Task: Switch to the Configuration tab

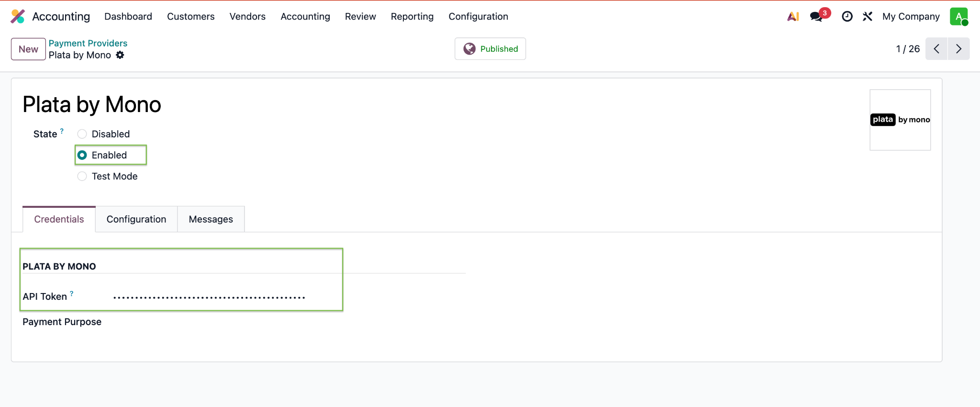Action: [136, 219]
